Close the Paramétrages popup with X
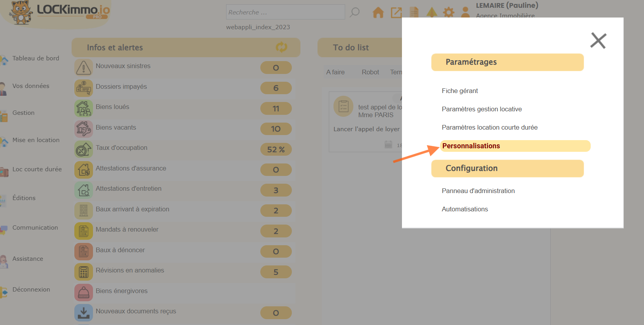 coord(598,40)
